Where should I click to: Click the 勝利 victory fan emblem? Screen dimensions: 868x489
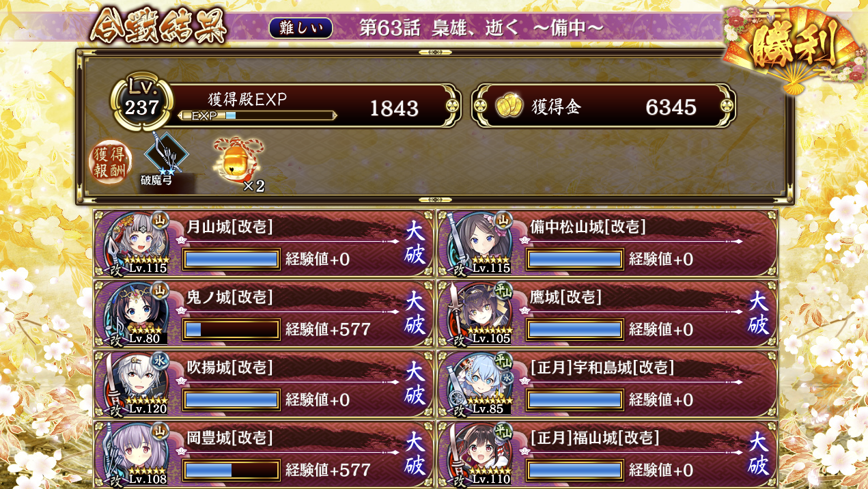tap(792, 46)
